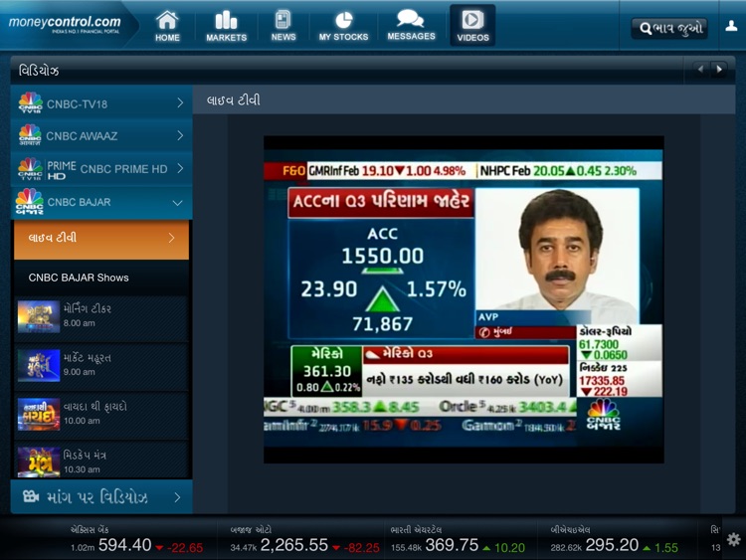The width and height of the screenshot is (746, 560).
Task: Open My Stocks pie chart icon
Action: (x=343, y=21)
